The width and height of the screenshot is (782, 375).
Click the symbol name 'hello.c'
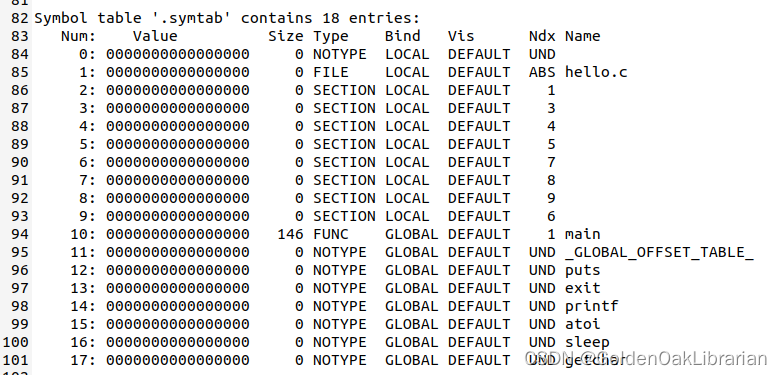[x=596, y=72]
